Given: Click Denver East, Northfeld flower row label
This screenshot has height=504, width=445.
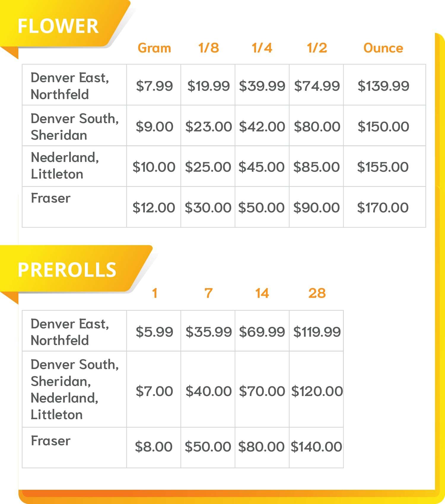Looking at the screenshot, I should 70,86.
